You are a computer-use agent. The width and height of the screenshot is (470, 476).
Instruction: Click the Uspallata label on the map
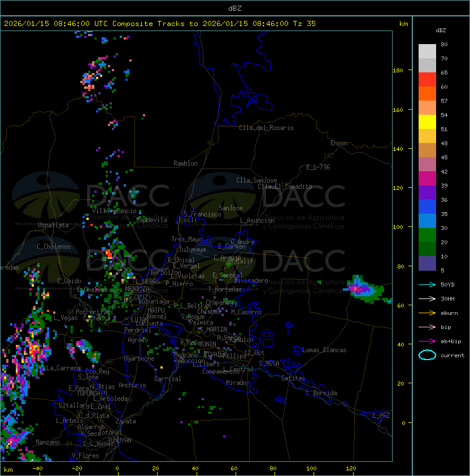(x=53, y=224)
